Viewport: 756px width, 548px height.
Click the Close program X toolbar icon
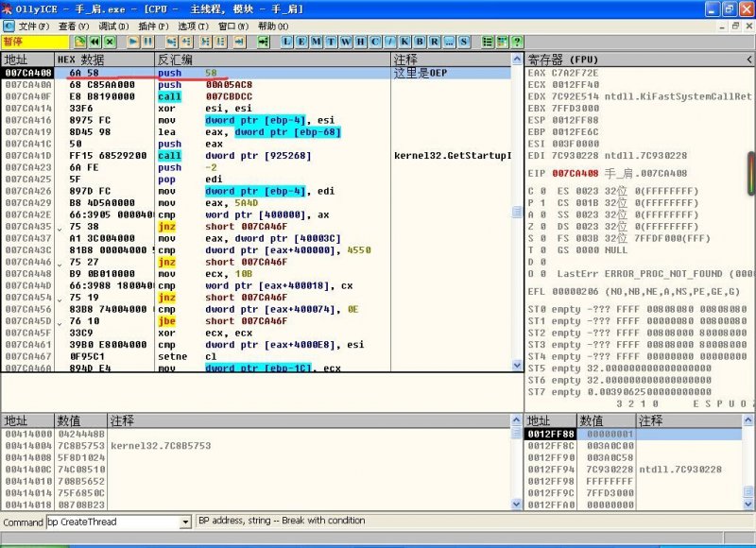pos(111,42)
